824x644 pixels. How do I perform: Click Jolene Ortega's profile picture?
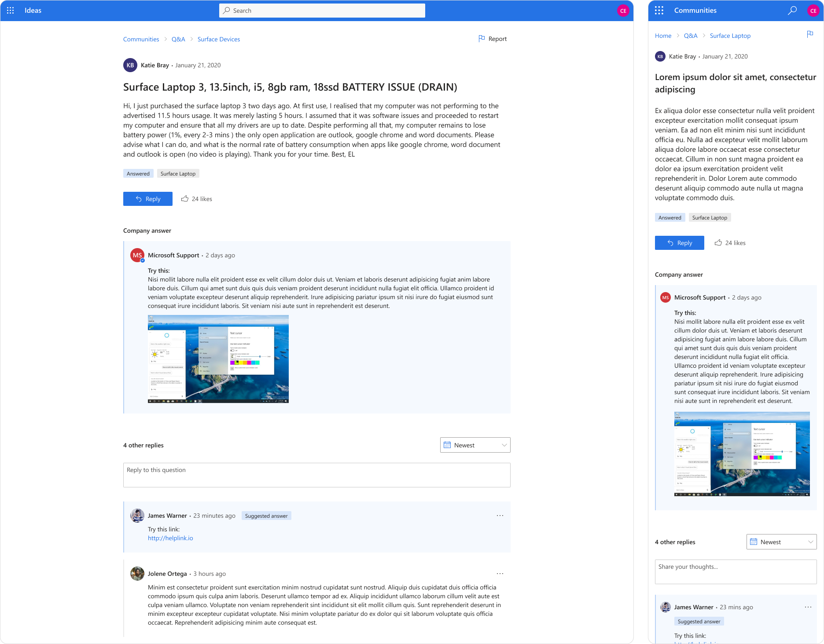(137, 574)
